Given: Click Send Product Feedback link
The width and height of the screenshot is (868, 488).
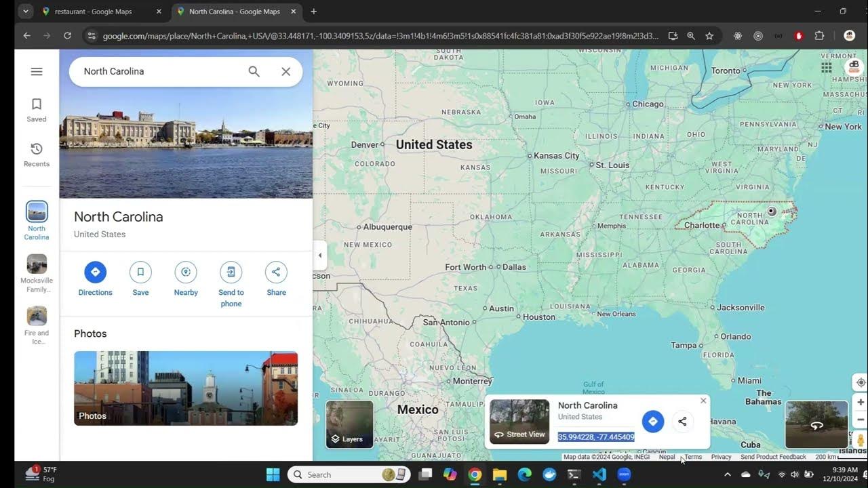Looking at the screenshot, I should click(x=773, y=457).
